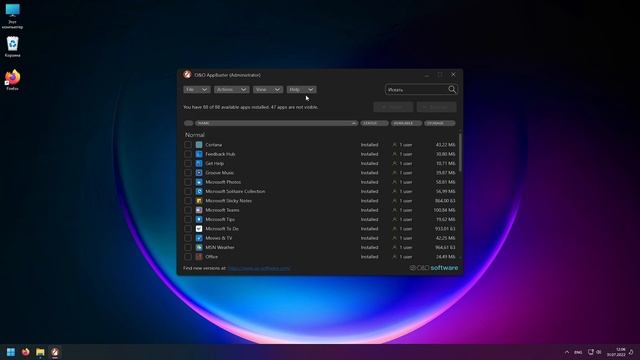The height and width of the screenshot is (360, 640).
Task: Toggle the select-all header checkbox
Action: (189, 123)
